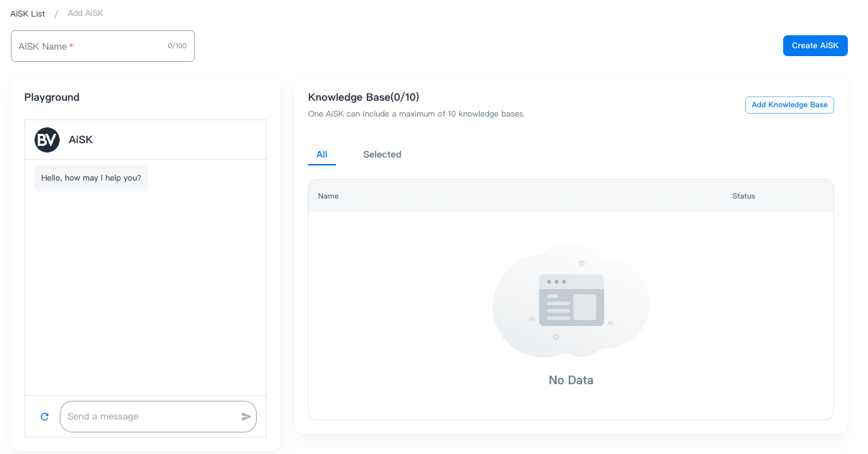
Task: Click the Add AiSK breadcrumb item
Action: 86,14
